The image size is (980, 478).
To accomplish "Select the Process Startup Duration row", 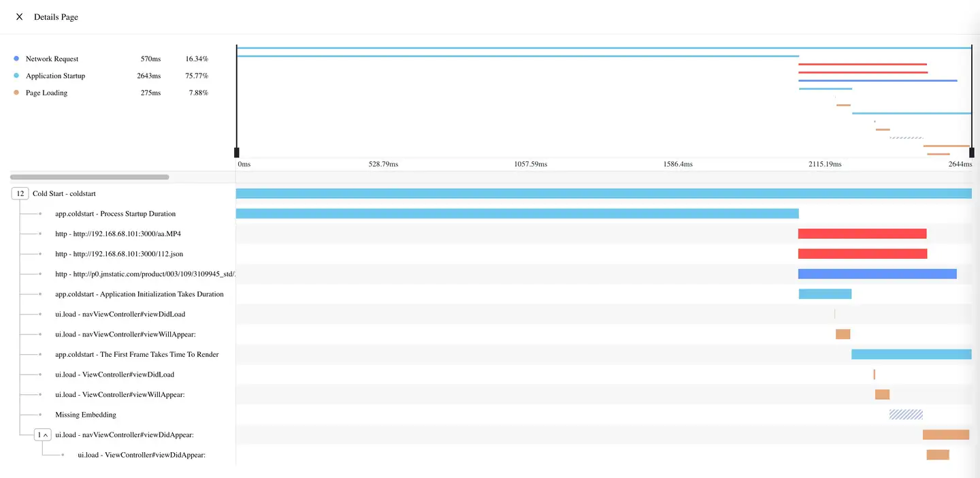I will click(x=115, y=214).
